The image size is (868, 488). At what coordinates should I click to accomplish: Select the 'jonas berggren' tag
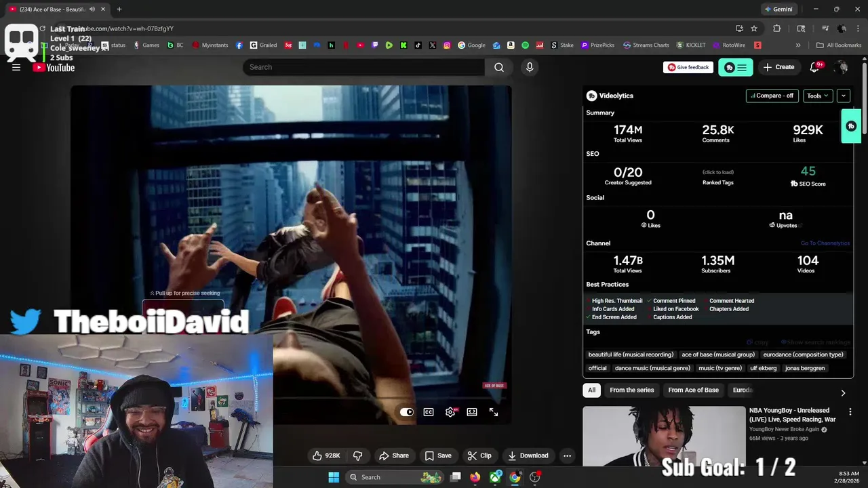[x=805, y=368]
